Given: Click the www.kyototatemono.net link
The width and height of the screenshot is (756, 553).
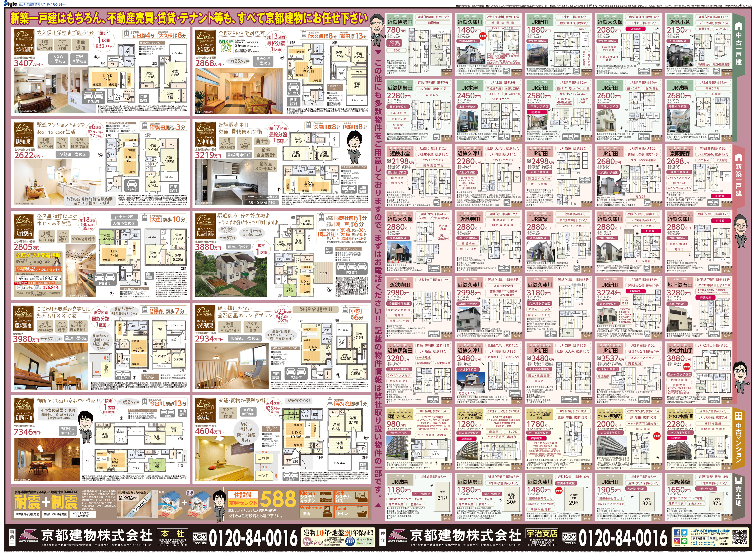Looking at the screenshot, I should point(702,542).
